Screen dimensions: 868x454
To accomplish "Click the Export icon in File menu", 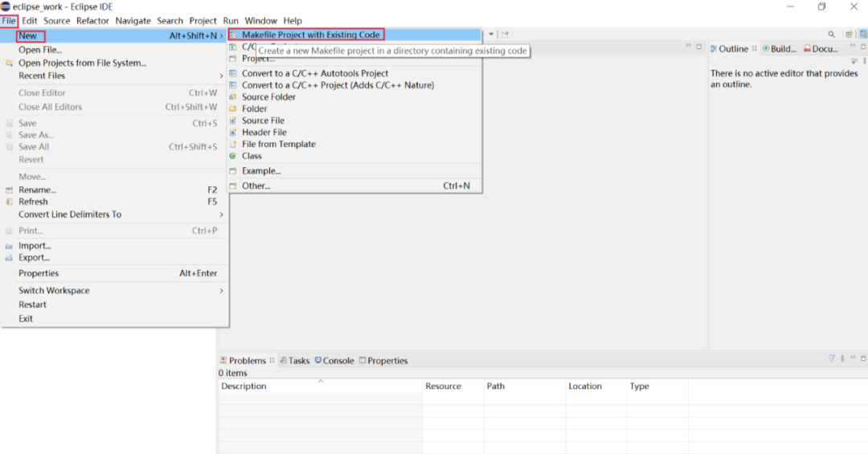I will pyautogui.click(x=9, y=258).
